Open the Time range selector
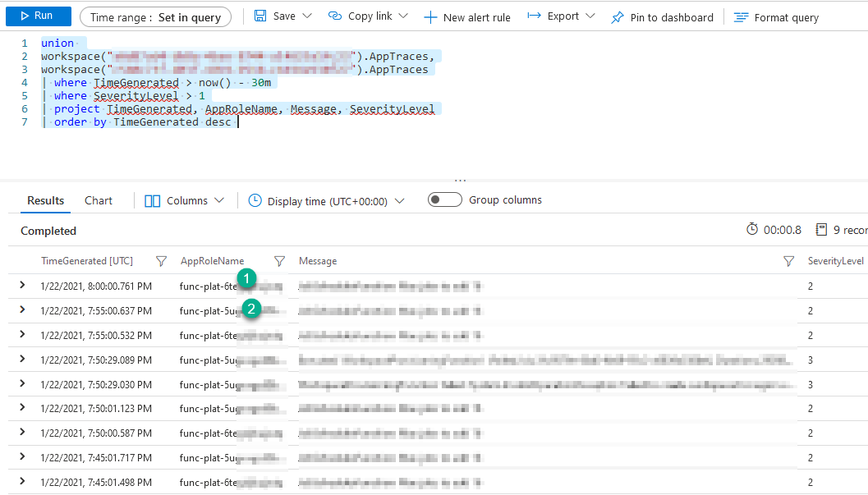868x495 pixels. pyautogui.click(x=155, y=16)
